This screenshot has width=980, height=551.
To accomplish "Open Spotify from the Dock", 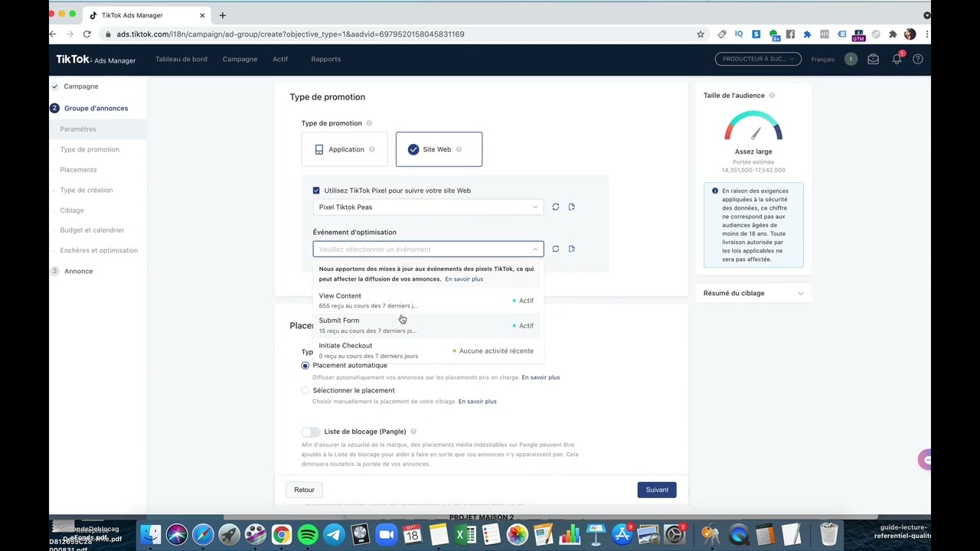I will coord(308,534).
